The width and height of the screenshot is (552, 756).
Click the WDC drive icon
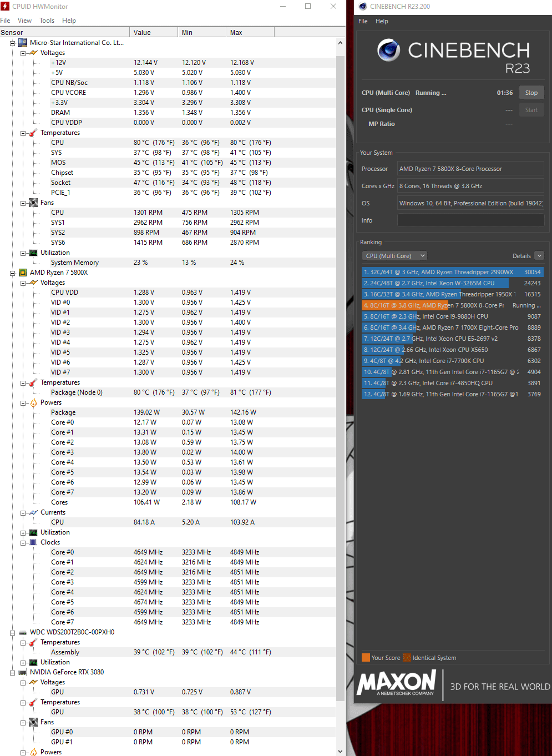(x=23, y=632)
